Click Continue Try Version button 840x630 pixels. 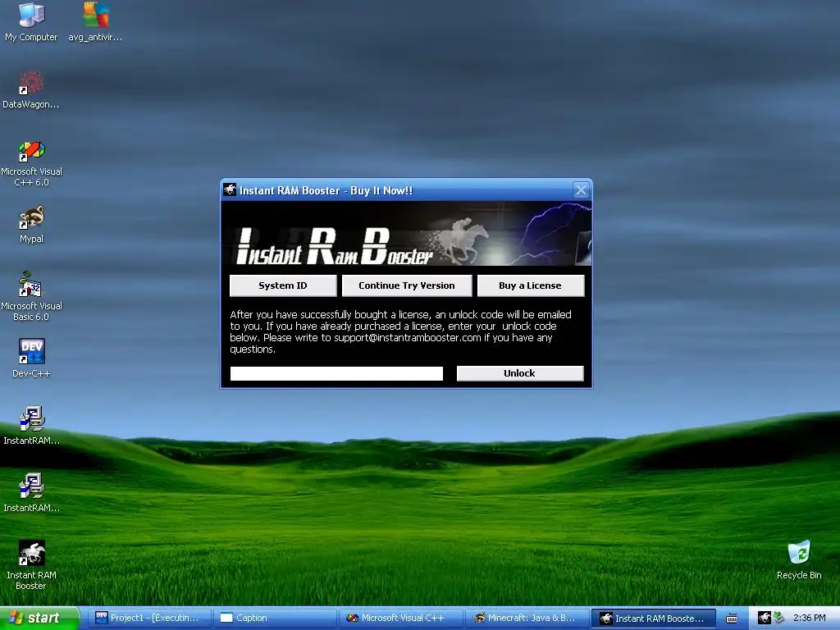click(407, 285)
